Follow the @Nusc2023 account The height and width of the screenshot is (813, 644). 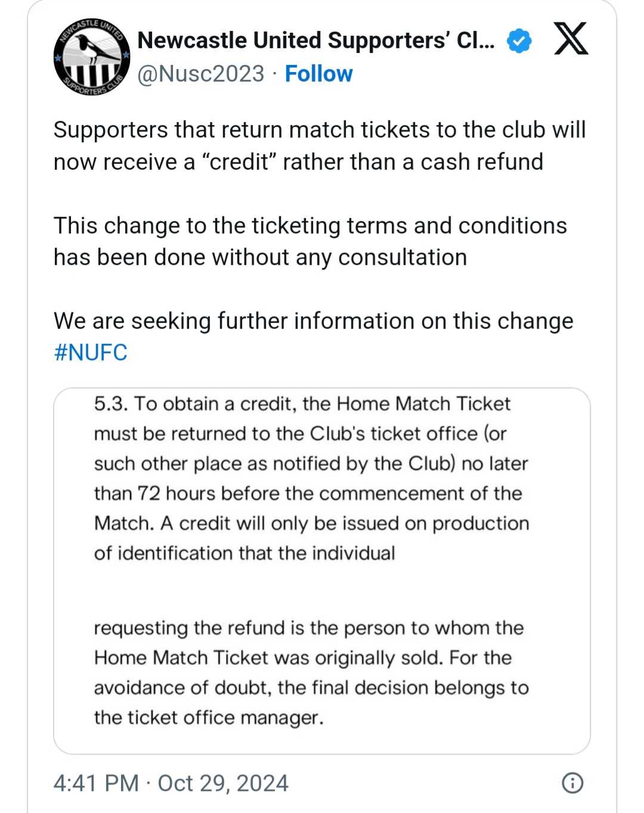318,74
